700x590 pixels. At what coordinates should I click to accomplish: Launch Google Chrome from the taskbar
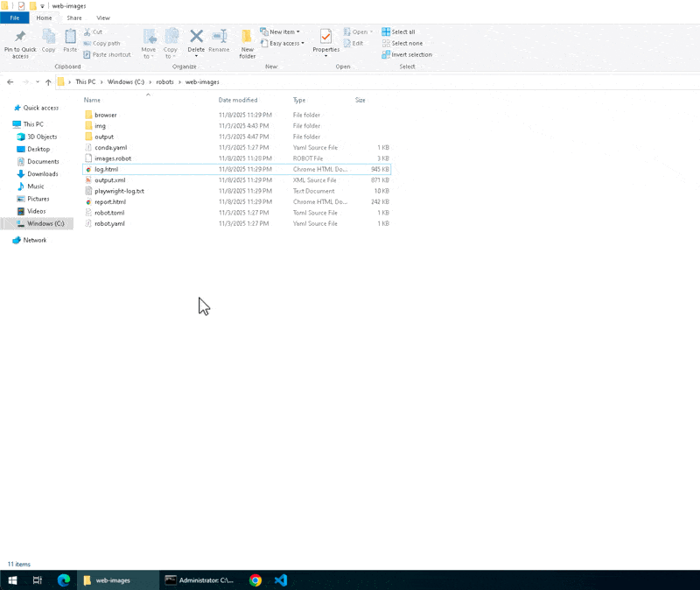[255, 579]
